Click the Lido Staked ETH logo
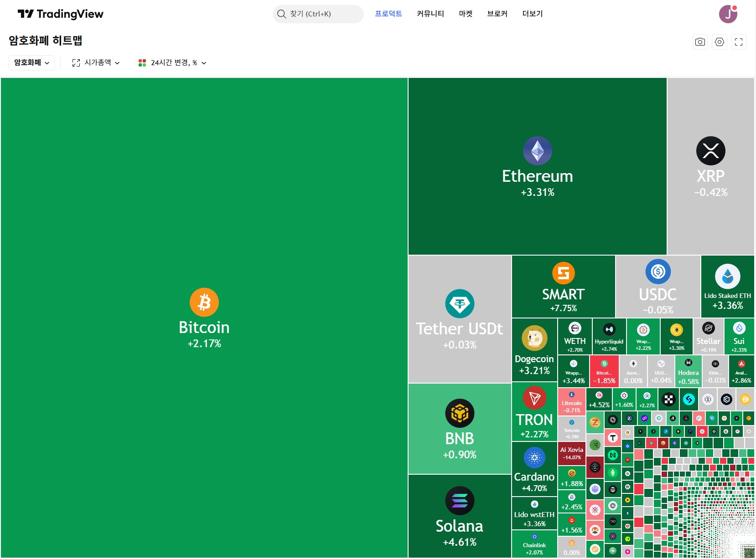The height and width of the screenshot is (559, 756). click(x=728, y=277)
